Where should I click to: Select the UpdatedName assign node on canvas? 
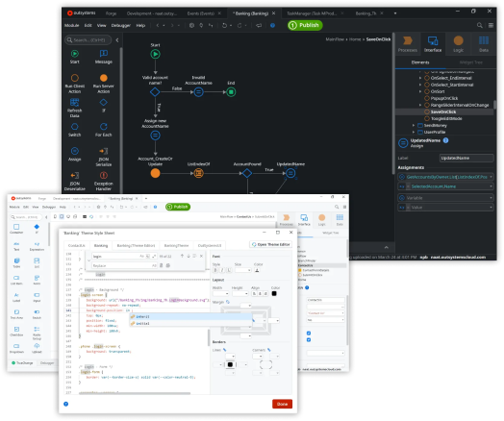click(290, 173)
